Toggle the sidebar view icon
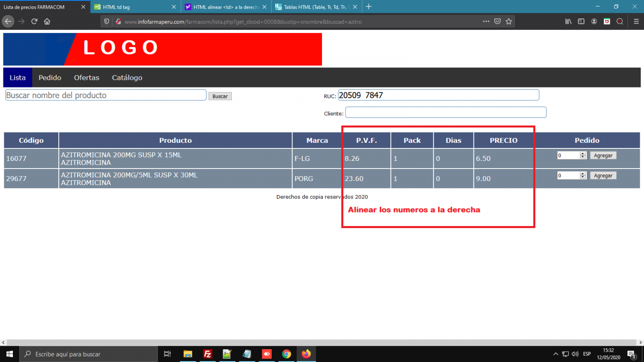Viewport: 644px width, 362px height. [581, 21]
